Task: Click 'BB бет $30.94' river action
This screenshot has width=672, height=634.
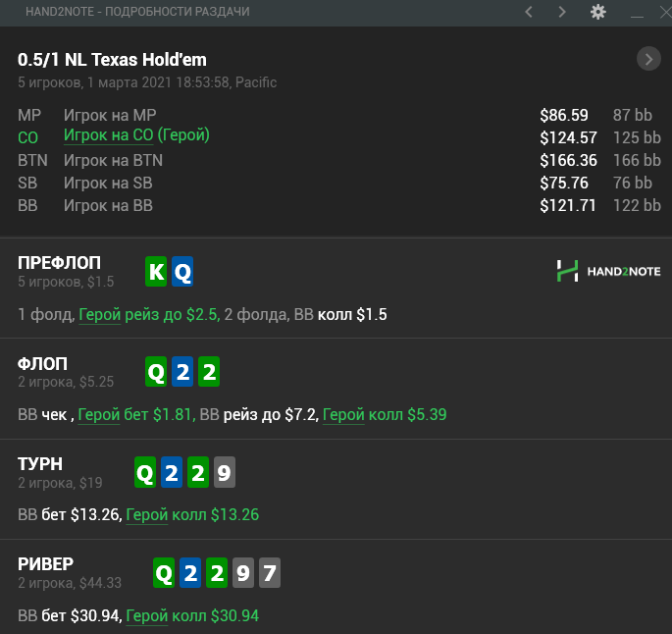Action: (x=69, y=615)
